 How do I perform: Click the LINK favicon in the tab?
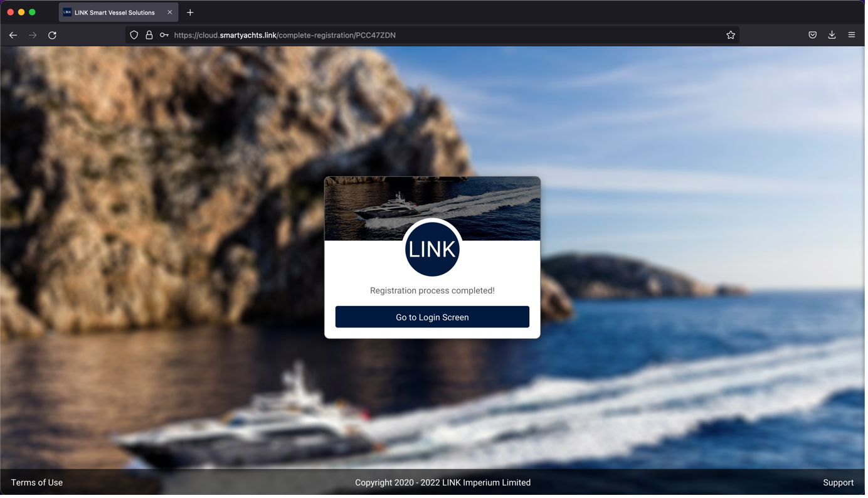[68, 13]
